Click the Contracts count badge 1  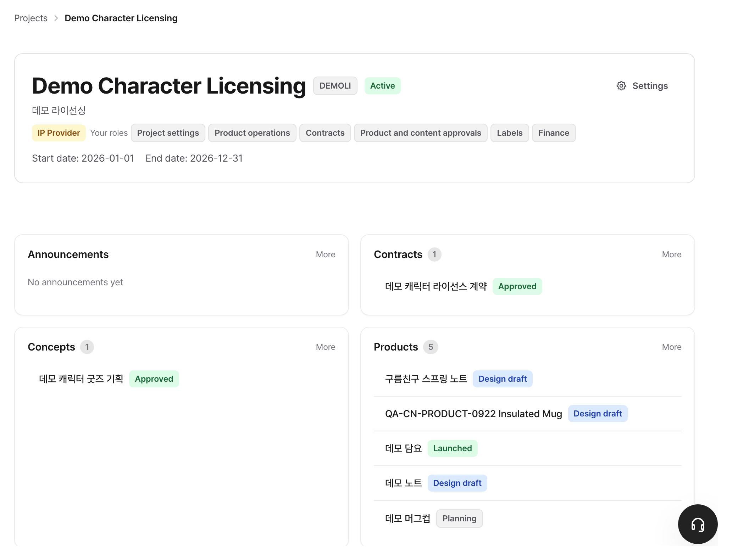pos(434,254)
